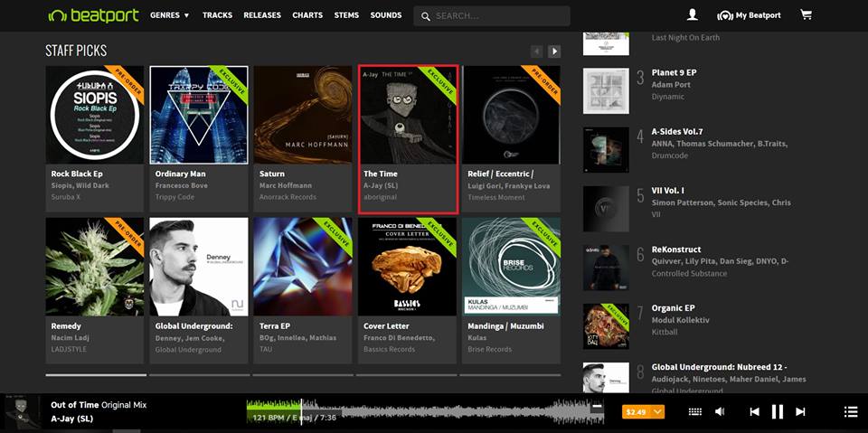Mute the player volume
Viewport: 868px width, 433px height.
(x=720, y=412)
